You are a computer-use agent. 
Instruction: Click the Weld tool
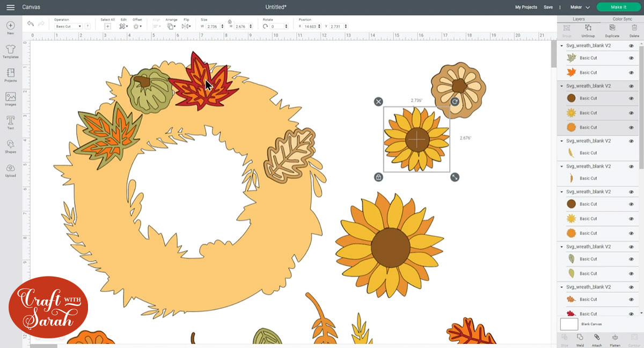coord(580,339)
